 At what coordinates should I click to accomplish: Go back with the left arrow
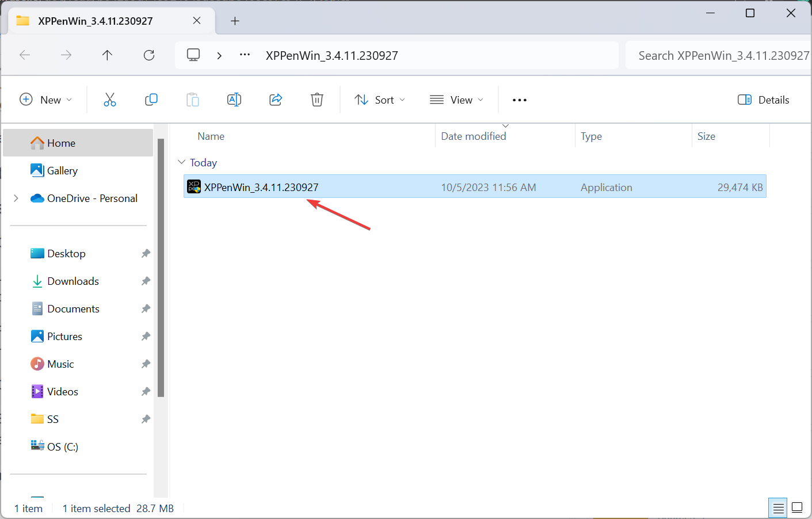tap(25, 55)
